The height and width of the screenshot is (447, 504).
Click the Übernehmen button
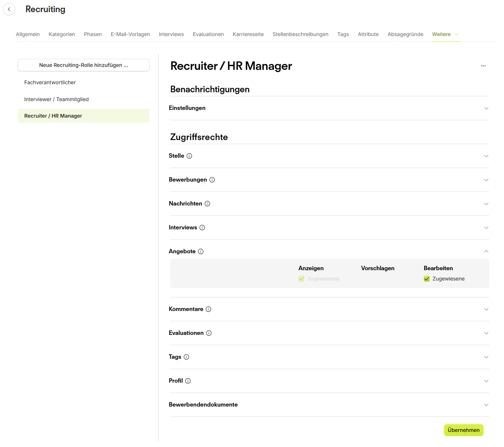[x=463, y=430]
